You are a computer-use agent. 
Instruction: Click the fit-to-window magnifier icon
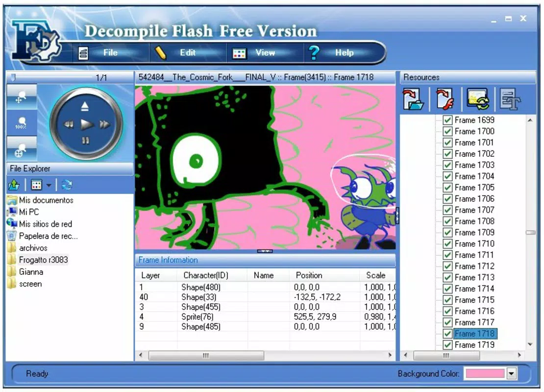[22, 149]
